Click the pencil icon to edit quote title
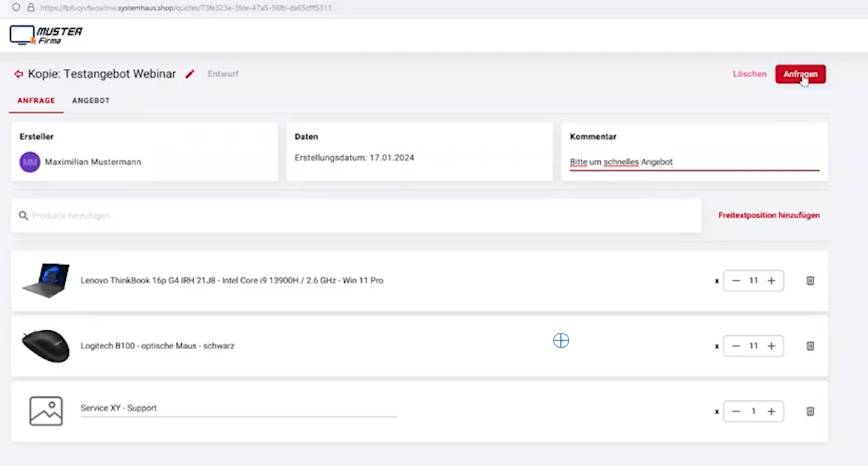 [x=190, y=74]
